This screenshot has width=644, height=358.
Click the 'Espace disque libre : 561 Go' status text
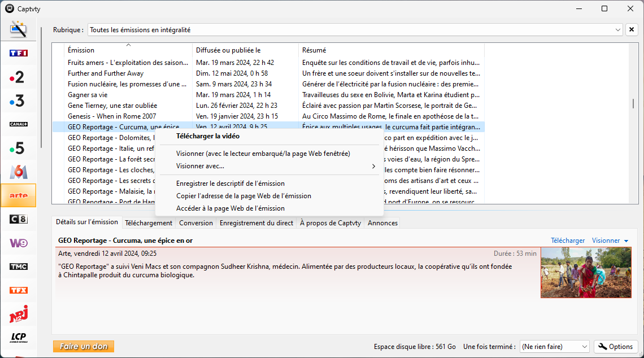pyautogui.click(x=415, y=347)
